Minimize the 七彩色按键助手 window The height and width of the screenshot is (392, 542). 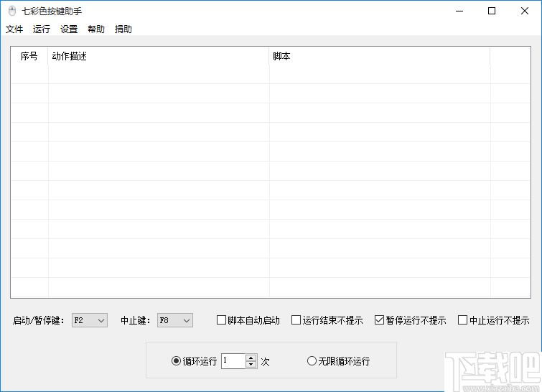pyautogui.click(x=459, y=11)
